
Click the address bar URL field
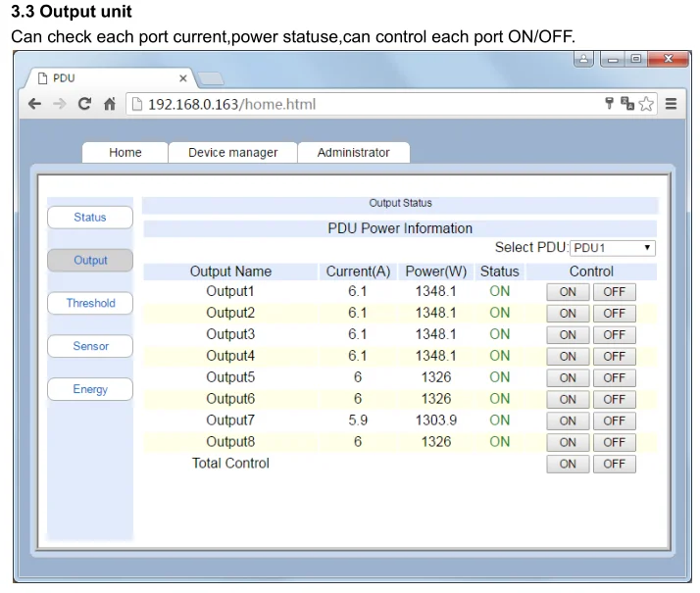point(363,104)
